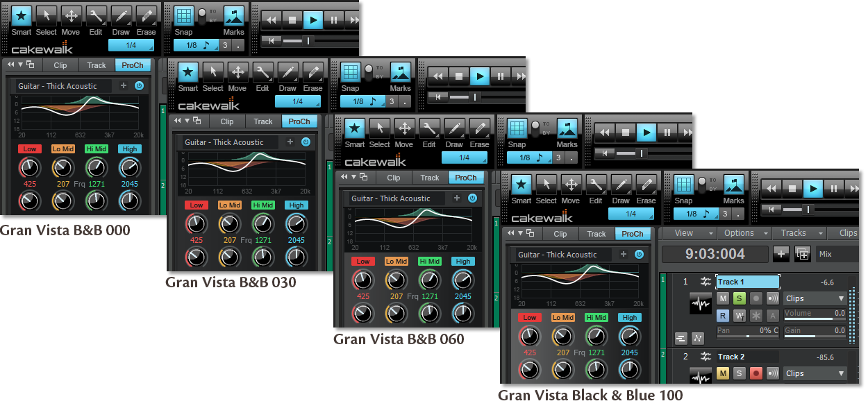Click the Track 1 take lanes icon
Viewport: 868px width, 408px height.
(681, 338)
